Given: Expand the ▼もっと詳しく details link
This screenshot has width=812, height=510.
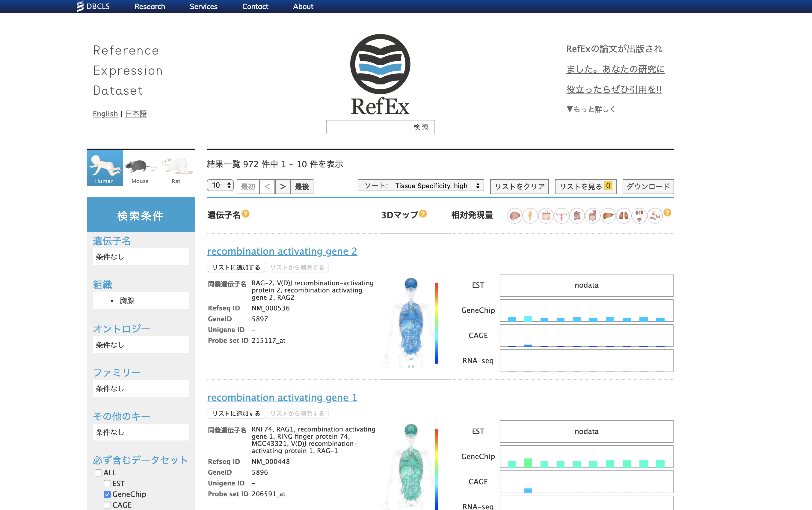Looking at the screenshot, I should pyautogui.click(x=591, y=109).
